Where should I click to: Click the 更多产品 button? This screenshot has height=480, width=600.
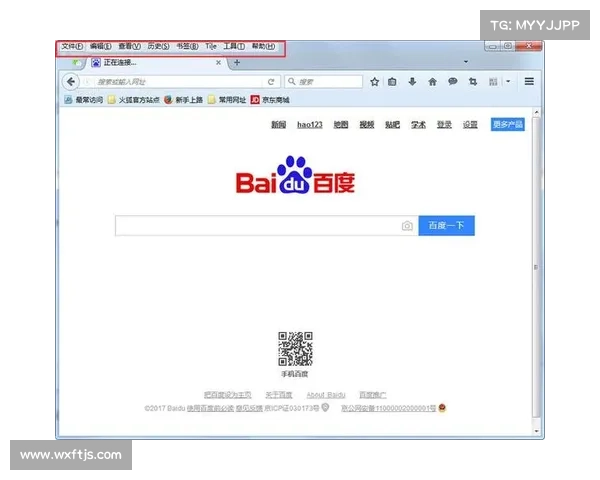click(x=508, y=124)
